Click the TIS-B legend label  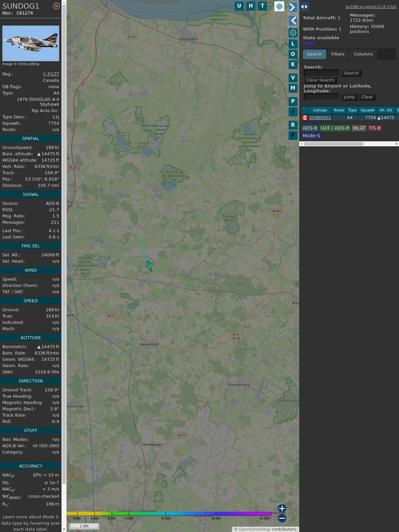click(375, 128)
